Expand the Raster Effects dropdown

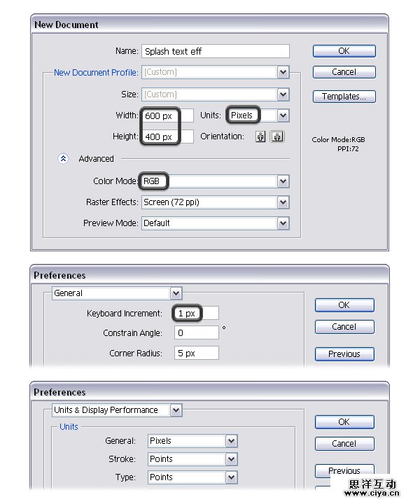click(x=283, y=202)
